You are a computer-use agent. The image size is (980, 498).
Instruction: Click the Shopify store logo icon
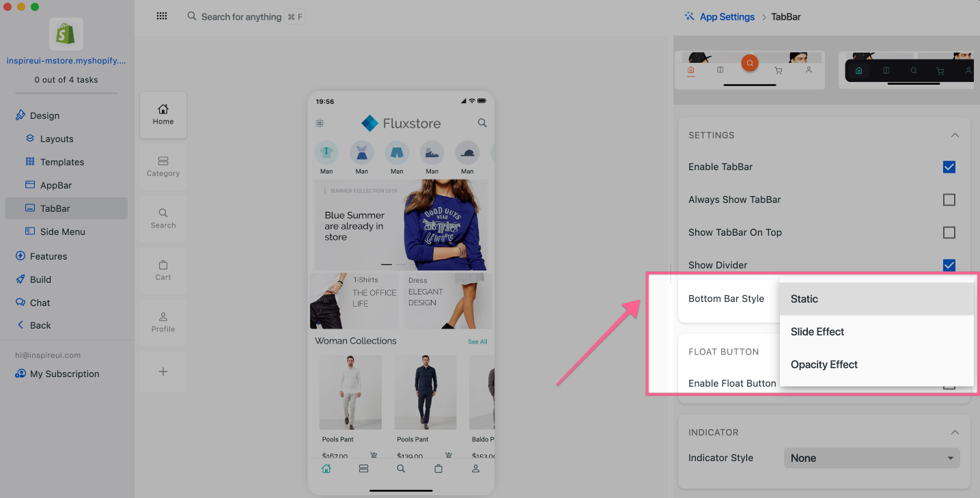(x=66, y=34)
